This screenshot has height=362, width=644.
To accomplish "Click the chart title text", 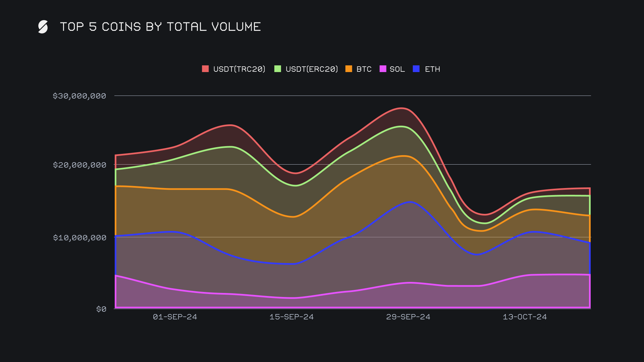I will point(160,27).
